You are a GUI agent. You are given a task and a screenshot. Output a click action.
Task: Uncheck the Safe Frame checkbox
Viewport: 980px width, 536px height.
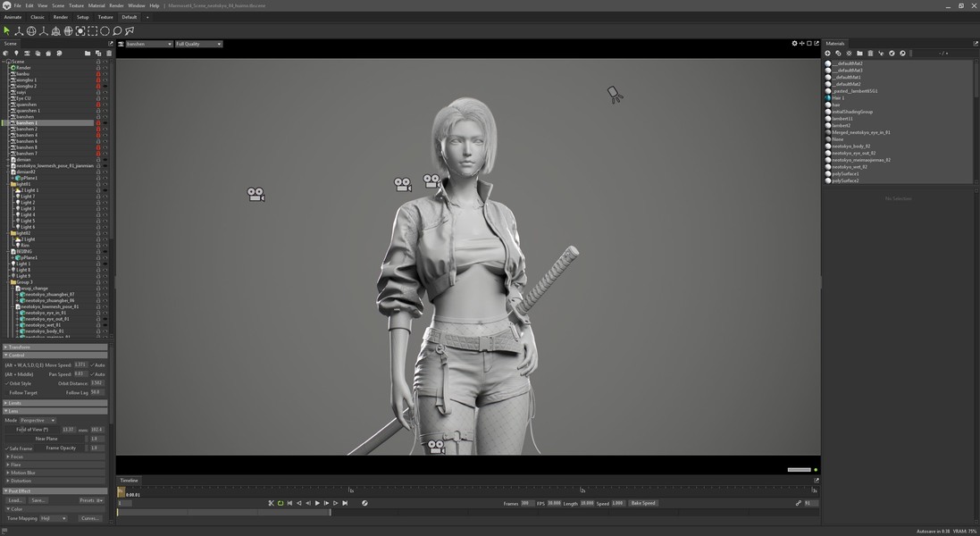(x=7, y=448)
